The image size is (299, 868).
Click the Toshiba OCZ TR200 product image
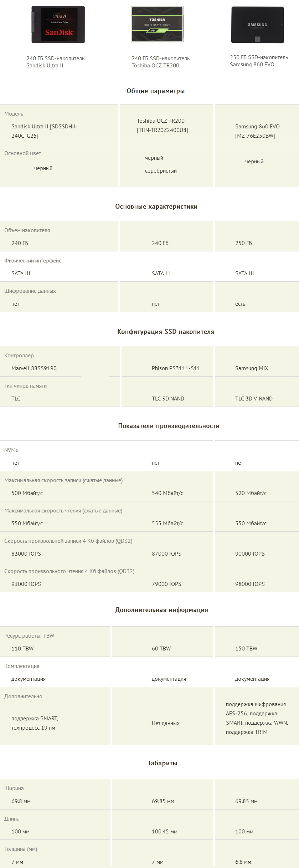pyautogui.click(x=157, y=24)
